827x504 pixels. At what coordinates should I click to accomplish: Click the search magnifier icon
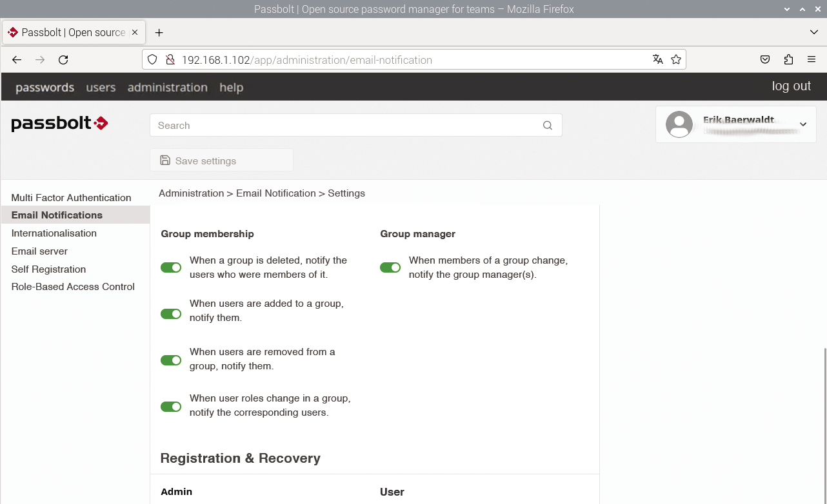[x=548, y=126]
